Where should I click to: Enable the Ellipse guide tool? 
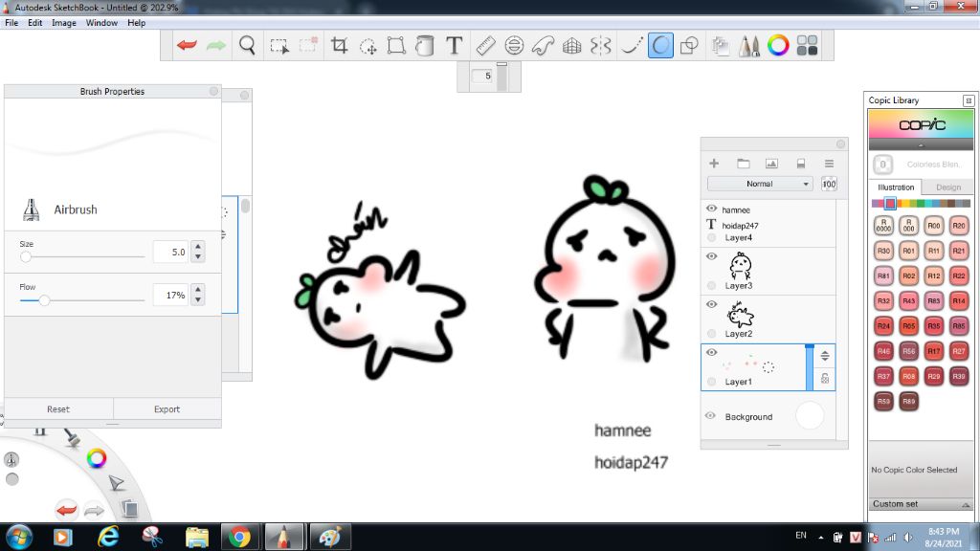(x=514, y=46)
